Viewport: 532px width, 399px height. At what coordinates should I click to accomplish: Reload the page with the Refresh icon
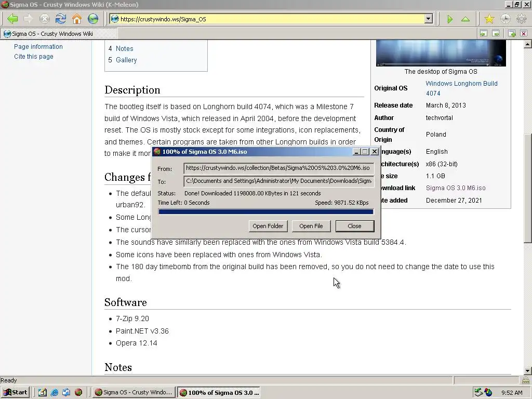click(x=61, y=19)
